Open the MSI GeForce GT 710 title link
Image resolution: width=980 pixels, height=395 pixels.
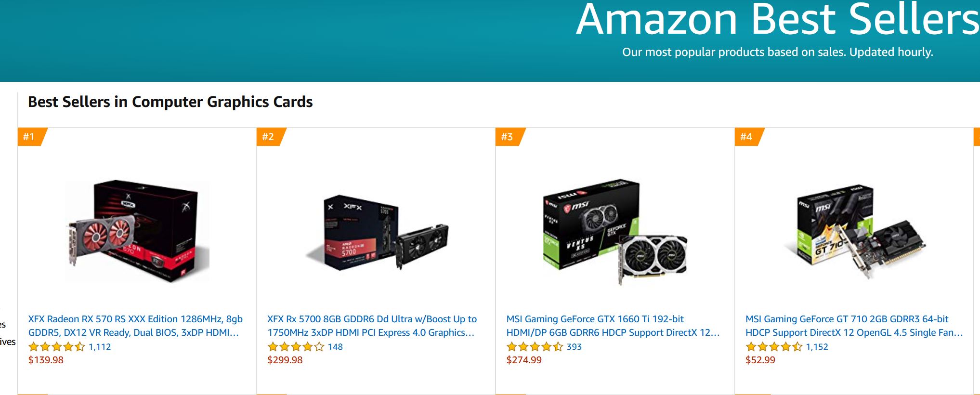coord(853,326)
